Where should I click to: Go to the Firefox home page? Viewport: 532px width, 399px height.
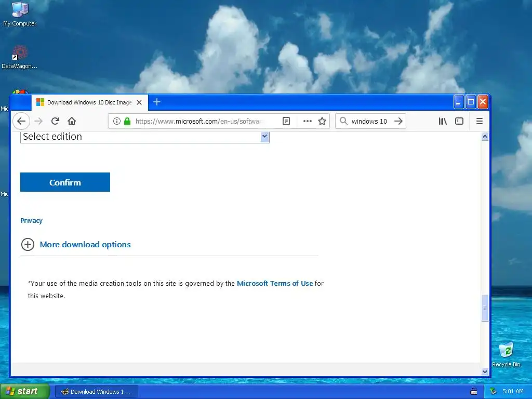pyautogui.click(x=72, y=121)
